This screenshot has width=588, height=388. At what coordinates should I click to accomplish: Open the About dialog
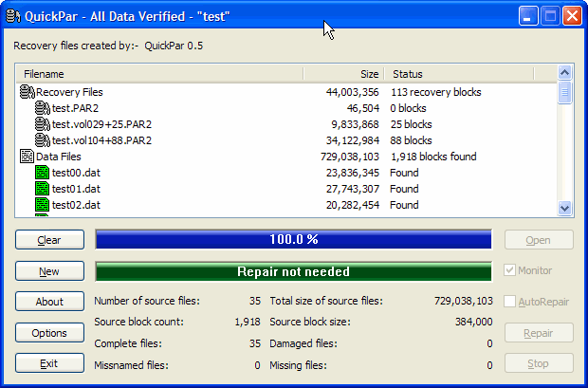coord(49,302)
